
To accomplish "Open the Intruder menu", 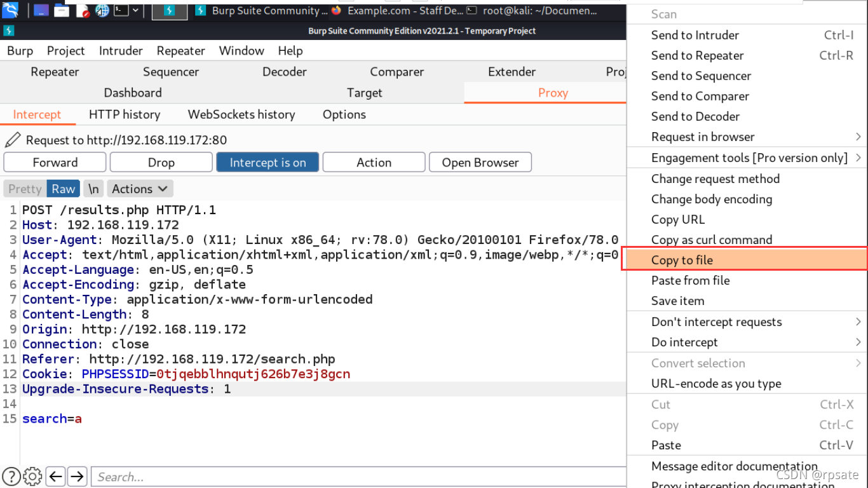I will (x=121, y=51).
